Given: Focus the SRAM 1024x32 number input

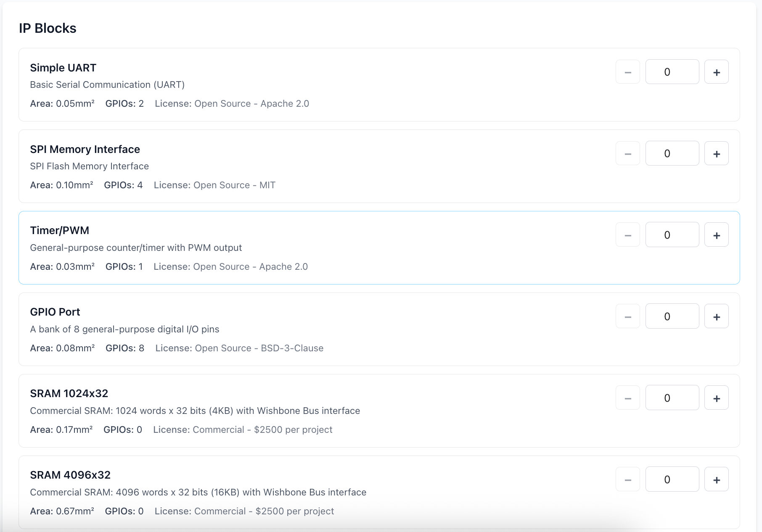Looking at the screenshot, I should (672, 398).
